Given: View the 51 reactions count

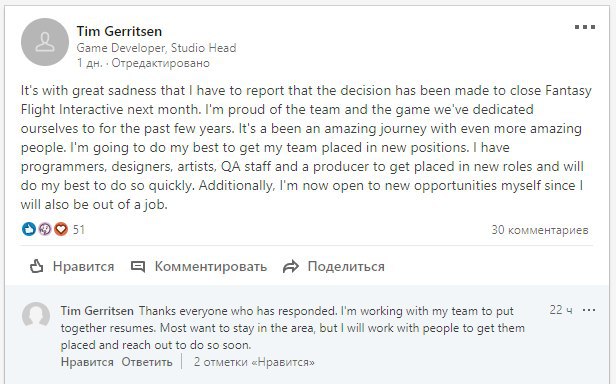Looking at the screenshot, I should (79, 230).
